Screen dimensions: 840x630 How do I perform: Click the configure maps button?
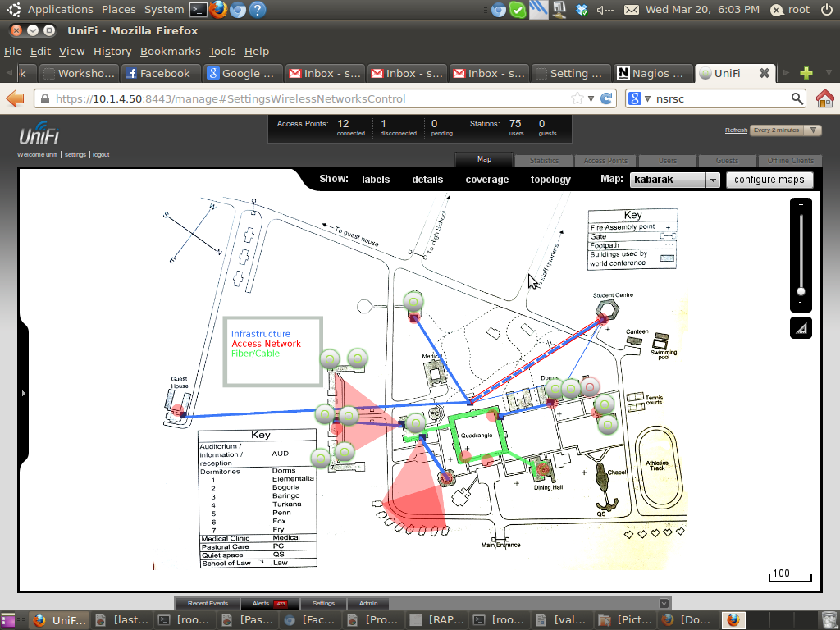[x=769, y=180]
